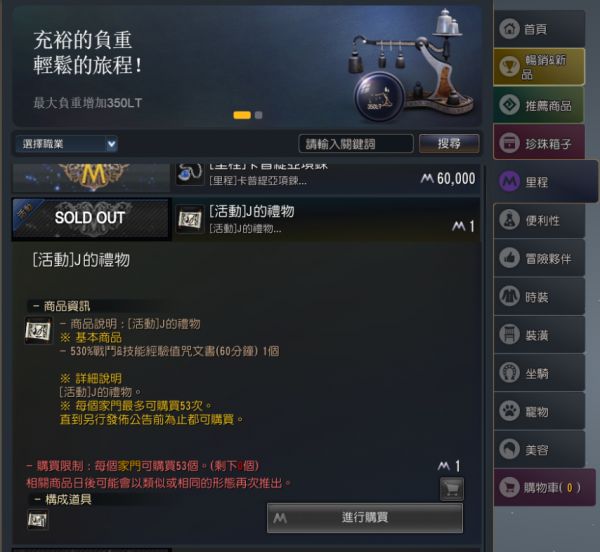Select the 便利性 potion icon category
The height and width of the screenshot is (552, 600).
(509, 220)
